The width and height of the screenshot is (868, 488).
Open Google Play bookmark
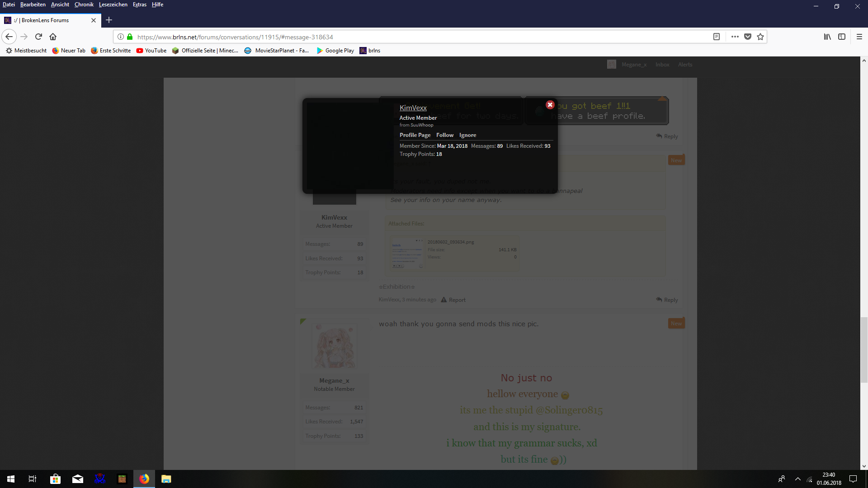coord(335,51)
